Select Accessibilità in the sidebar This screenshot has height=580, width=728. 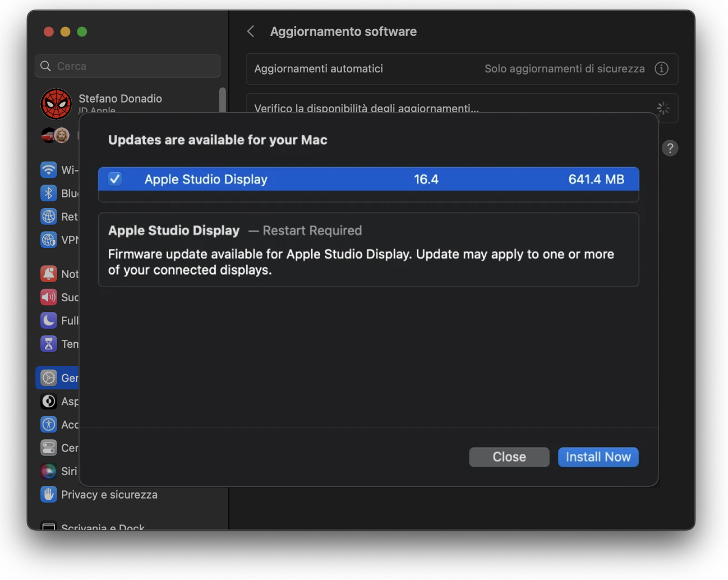[49, 425]
